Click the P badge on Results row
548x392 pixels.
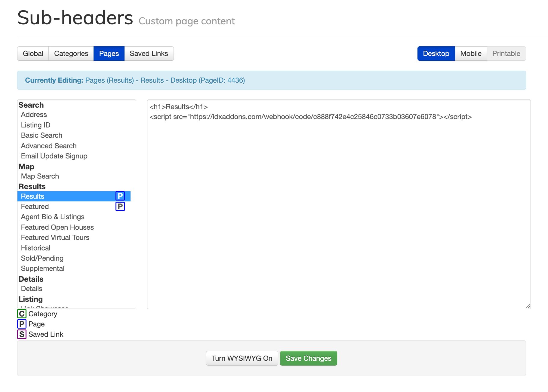pyautogui.click(x=120, y=196)
